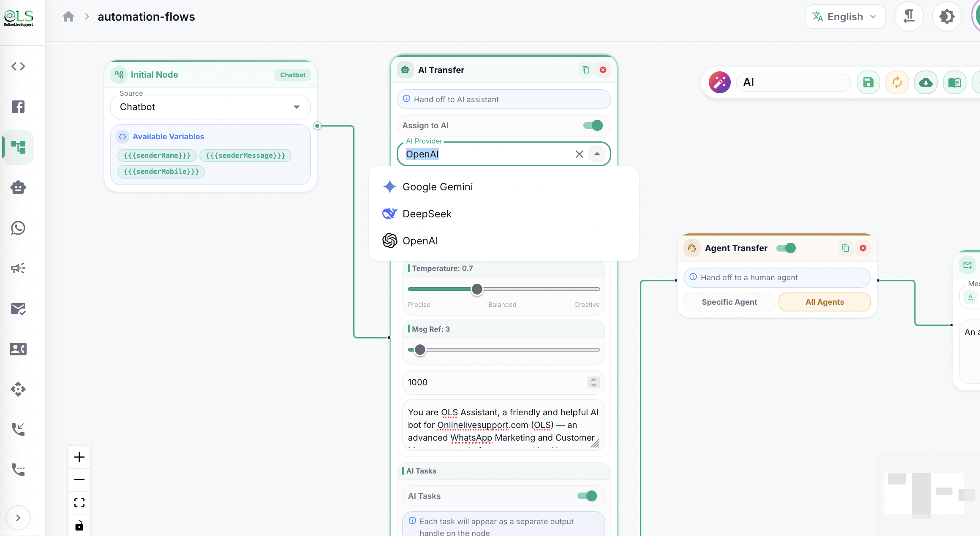
Task: Choose DeepSeek provider
Action: 504,214
